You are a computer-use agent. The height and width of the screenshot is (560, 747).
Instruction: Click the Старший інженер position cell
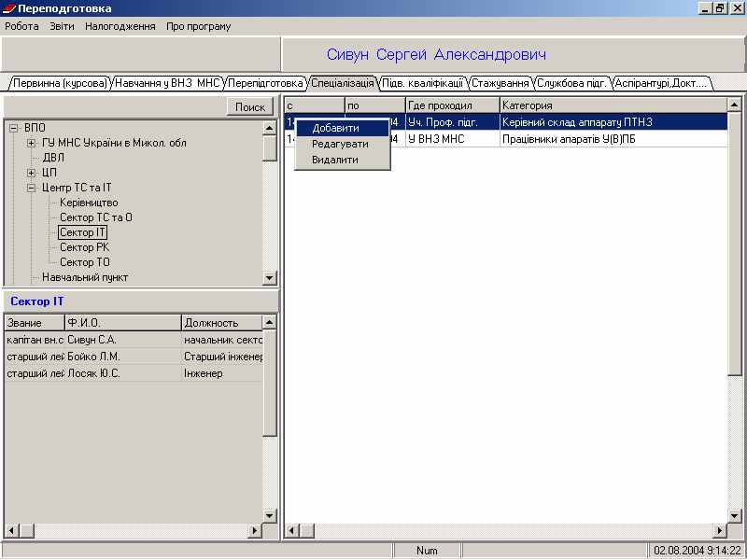coord(222,357)
